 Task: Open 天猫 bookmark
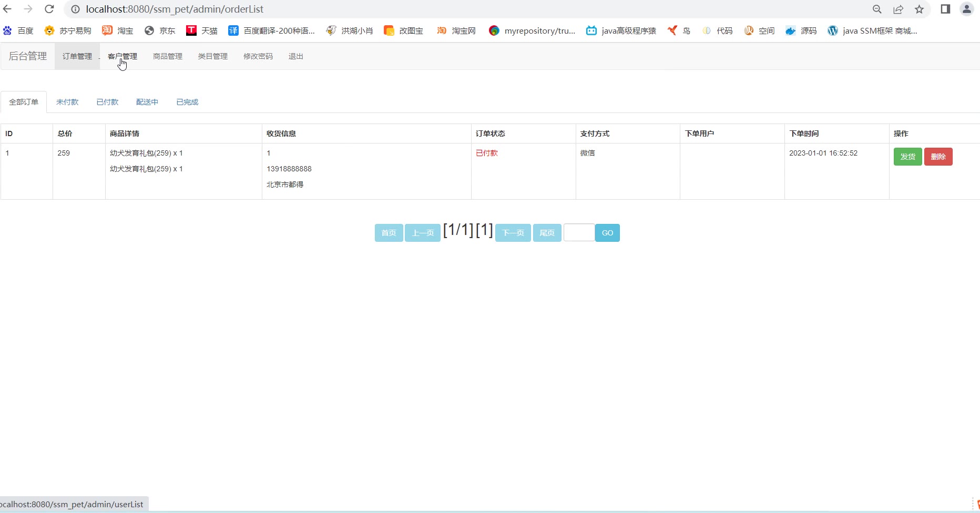[202, 31]
